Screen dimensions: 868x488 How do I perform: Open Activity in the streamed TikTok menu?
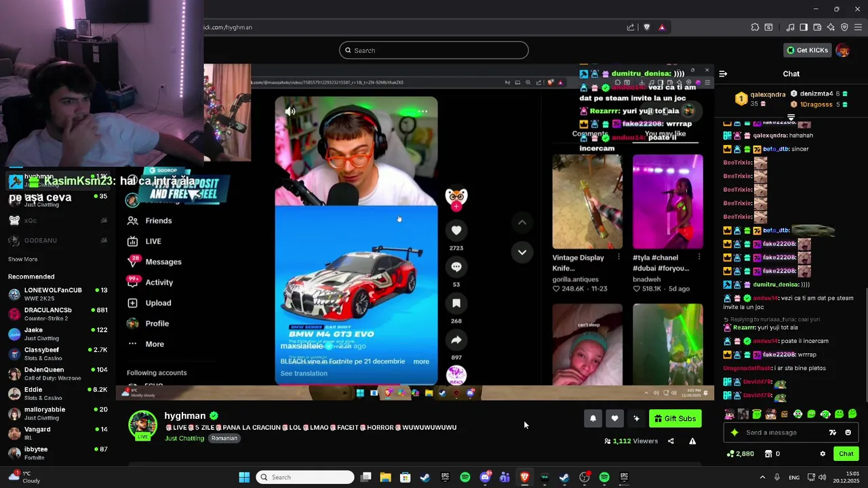point(151,282)
